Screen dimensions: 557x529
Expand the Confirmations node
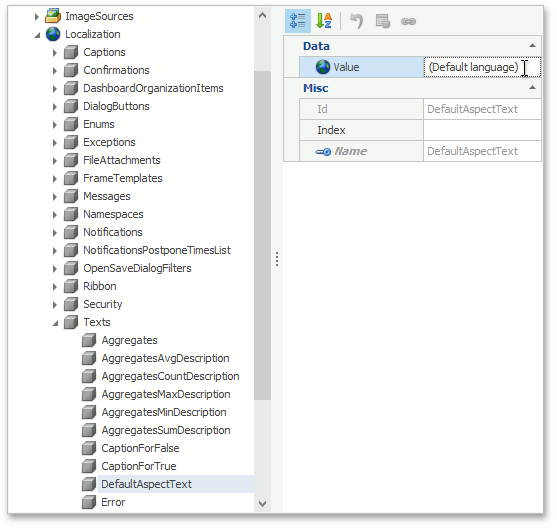[55, 71]
